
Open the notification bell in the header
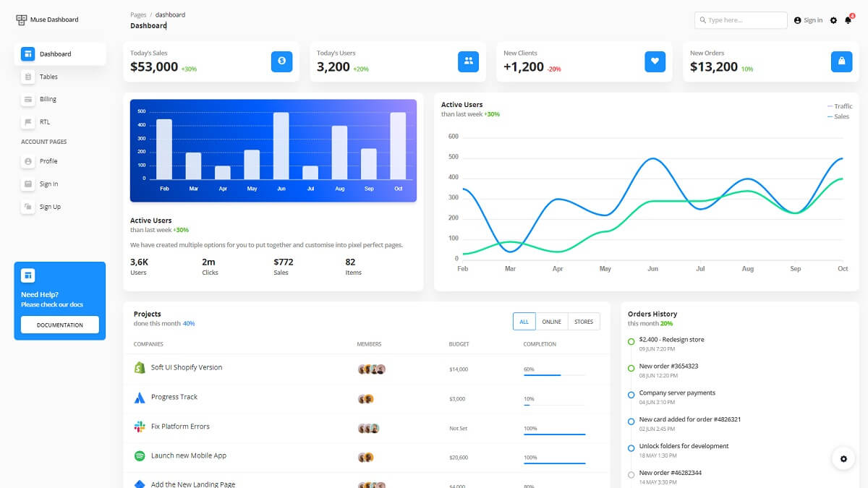(848, 20)
